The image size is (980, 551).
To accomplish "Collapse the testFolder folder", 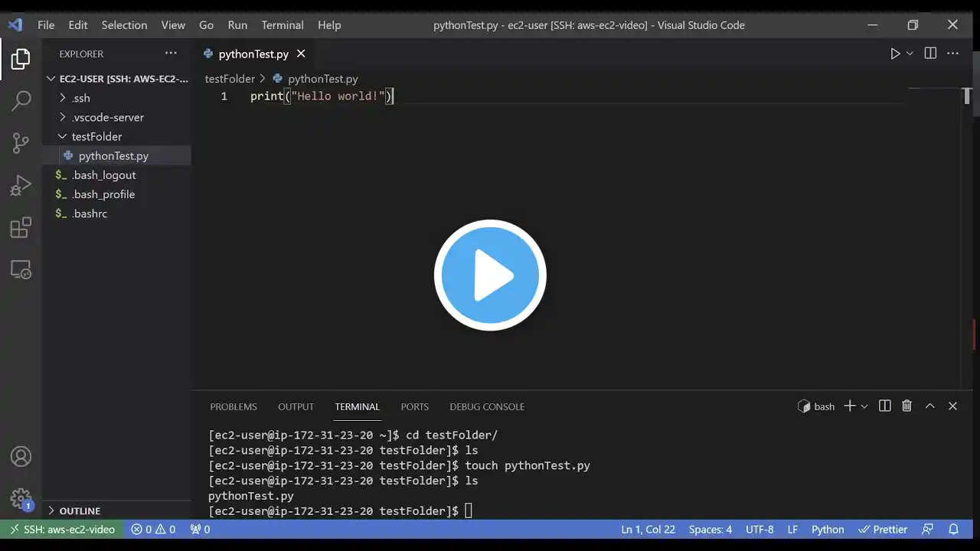I will [116, 136].
